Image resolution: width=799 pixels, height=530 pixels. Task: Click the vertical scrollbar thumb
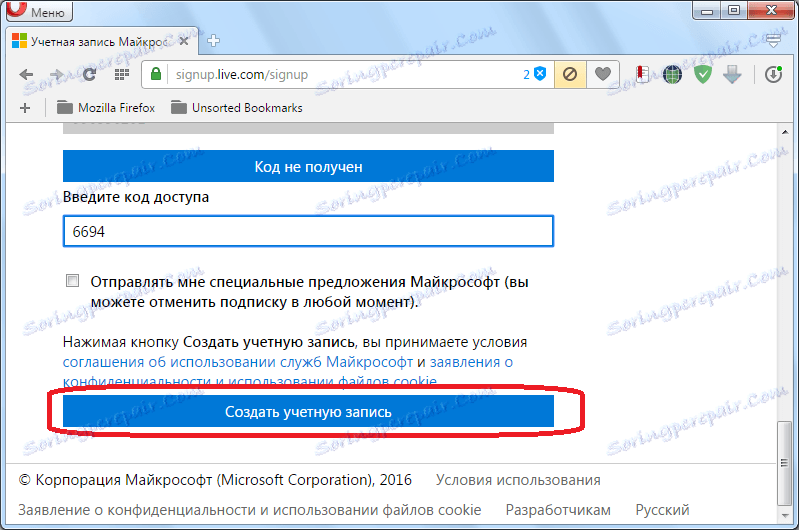[785, 463]
